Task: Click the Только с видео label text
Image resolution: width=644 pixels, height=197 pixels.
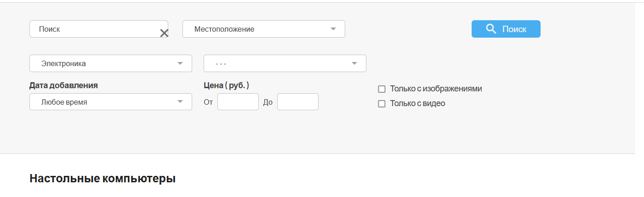Action: pyautogui.click(x=417, y=103)
